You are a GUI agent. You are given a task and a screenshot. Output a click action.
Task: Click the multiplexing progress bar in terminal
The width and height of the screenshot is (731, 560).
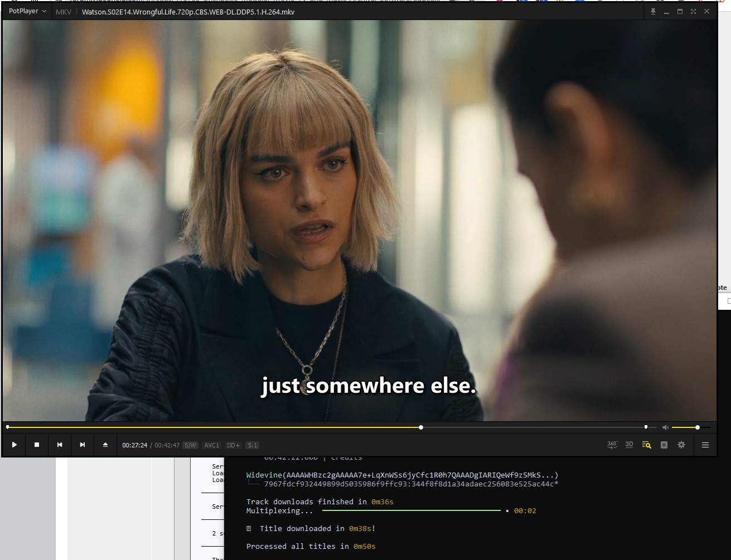click(x=412, y=510)
